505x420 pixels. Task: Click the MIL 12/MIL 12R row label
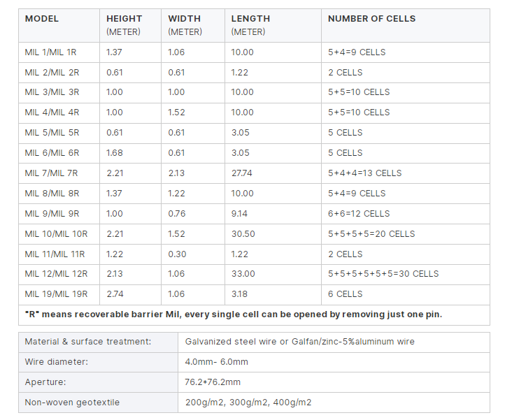pyautogui.click(x=59, y=274)
